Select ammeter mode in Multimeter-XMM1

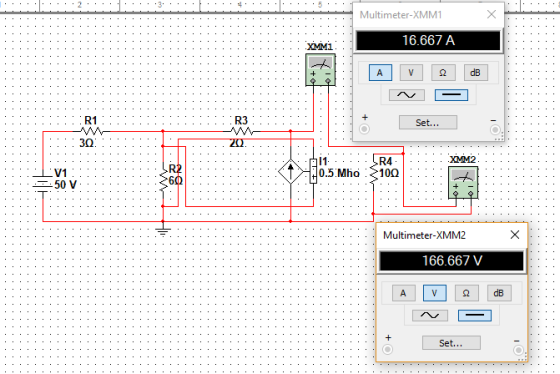pyautogui.click(x=380, y=73)
